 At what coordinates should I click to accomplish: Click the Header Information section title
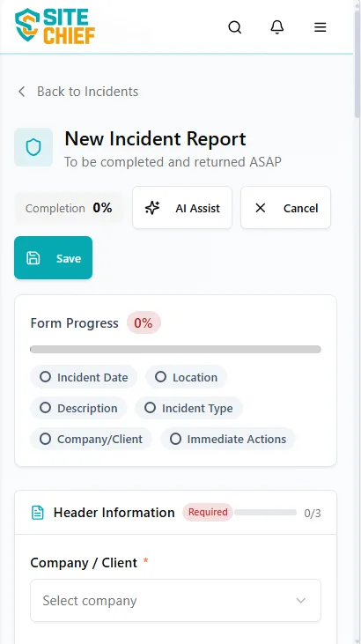[114, 513]
